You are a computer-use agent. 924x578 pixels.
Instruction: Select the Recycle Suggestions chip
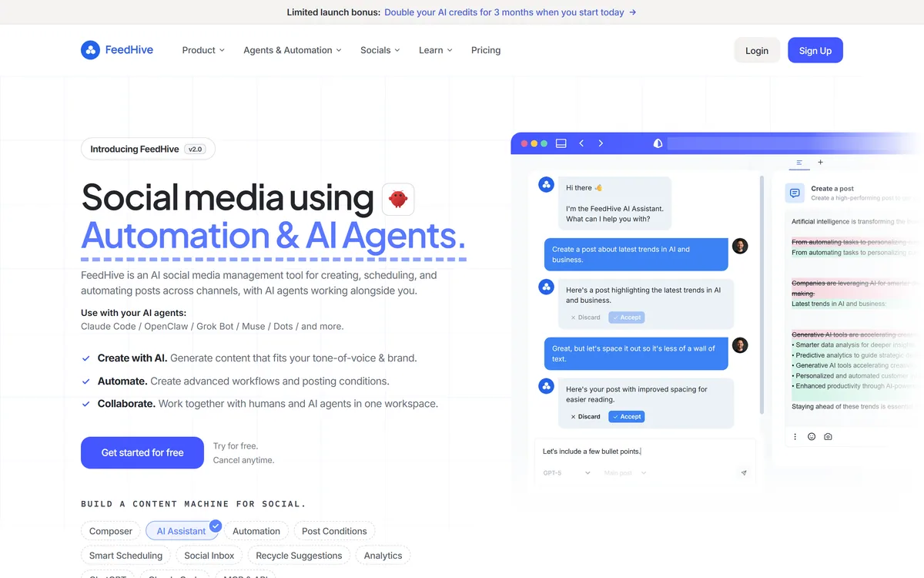click(299, 555)
